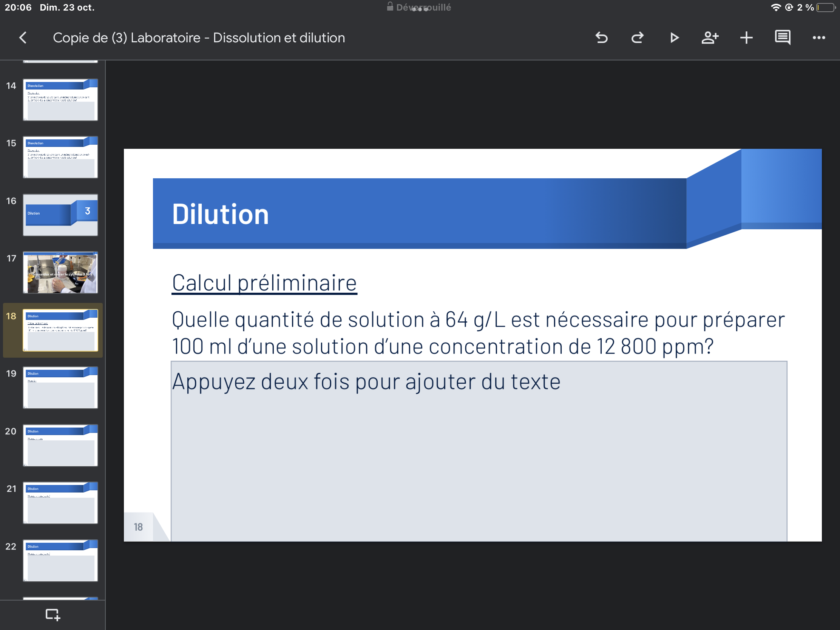Add a new slide from bottom icon
Image resolution: width=840 pixels, height=630 pixels.
point(52,614)
